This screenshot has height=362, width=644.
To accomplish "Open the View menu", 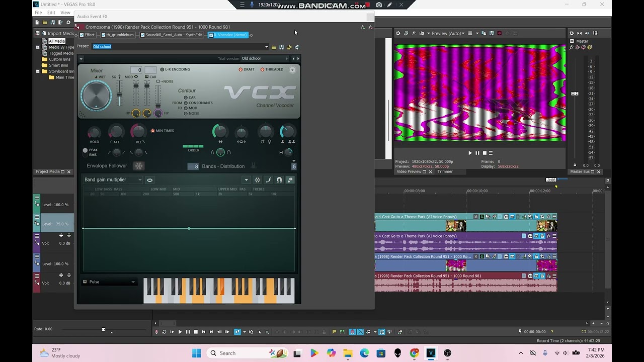I will coord(65,13).
